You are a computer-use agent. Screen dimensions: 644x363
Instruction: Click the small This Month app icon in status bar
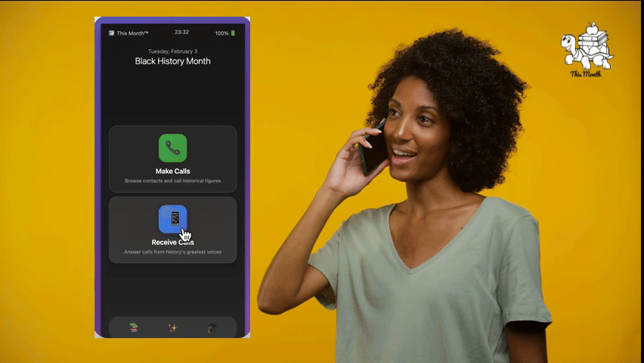(x=111, y=33)
